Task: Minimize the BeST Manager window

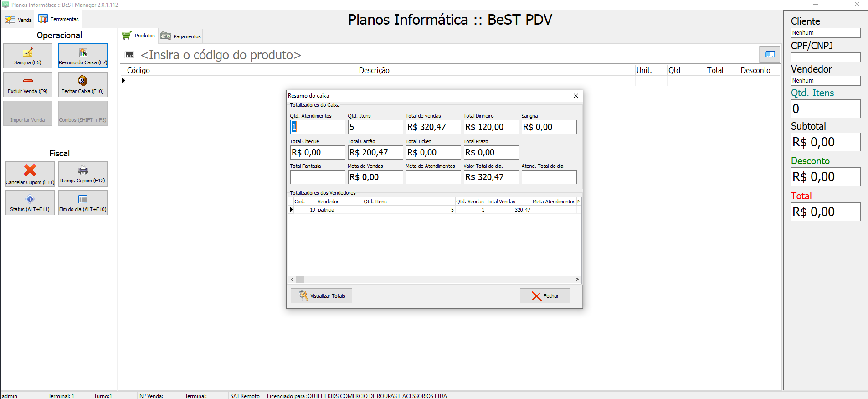Action: [816, 5]
